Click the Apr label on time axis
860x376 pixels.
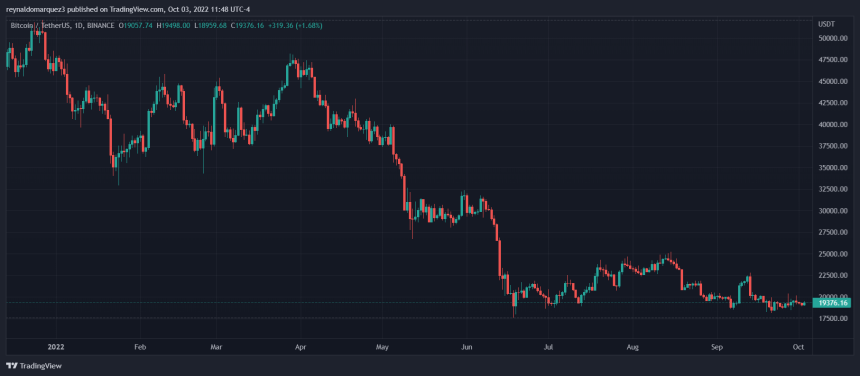[x=301, y=347]
